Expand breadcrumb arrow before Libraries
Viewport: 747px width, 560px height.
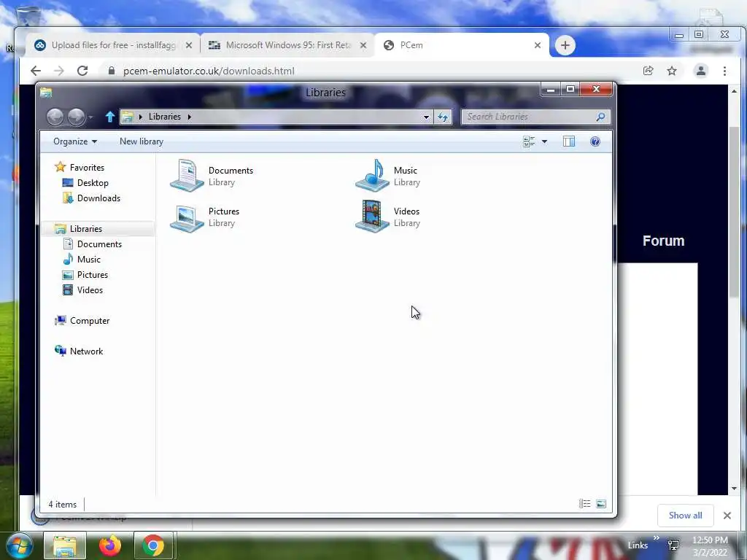click(x=141, y=117)
